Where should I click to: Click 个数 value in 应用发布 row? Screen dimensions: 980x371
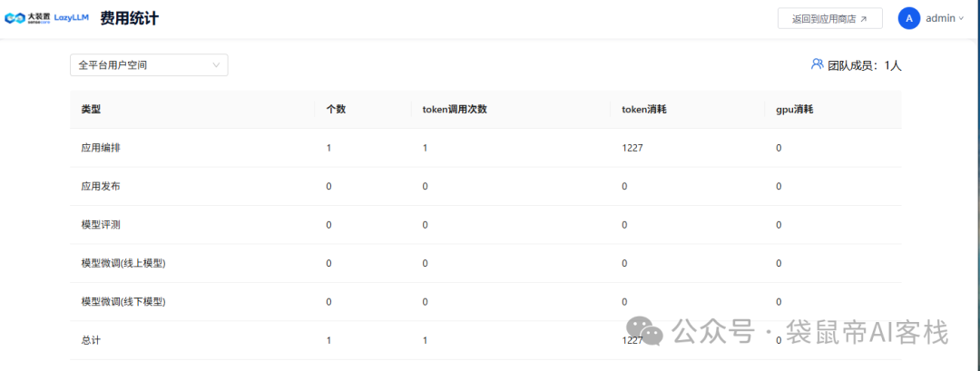point(328,186)
